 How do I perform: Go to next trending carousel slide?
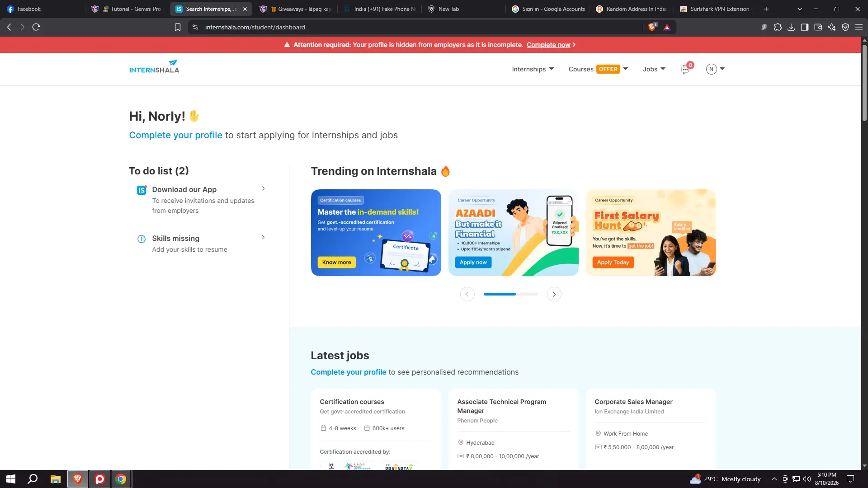pyautogui.click(x=554, y=294)
